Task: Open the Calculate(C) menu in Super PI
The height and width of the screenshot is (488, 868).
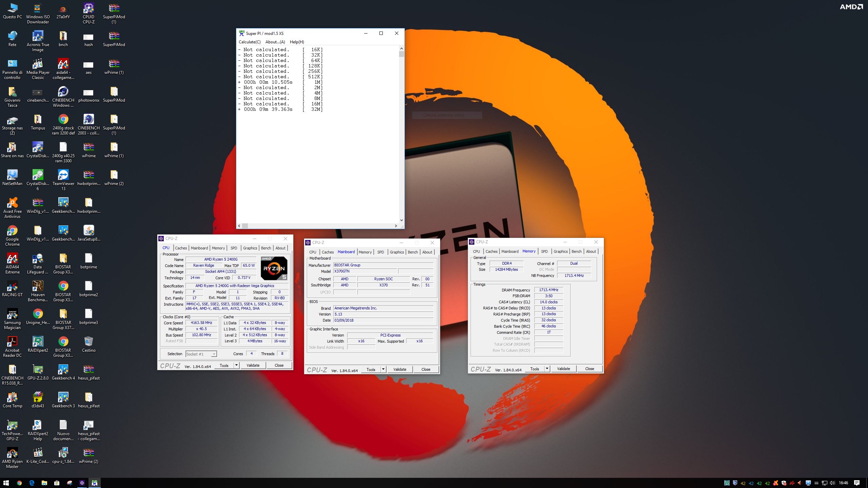Action: (x=250, y=42)
